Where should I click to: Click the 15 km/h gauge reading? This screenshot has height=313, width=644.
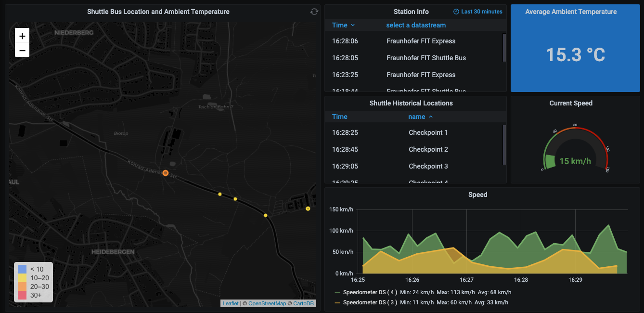(575, 161)
